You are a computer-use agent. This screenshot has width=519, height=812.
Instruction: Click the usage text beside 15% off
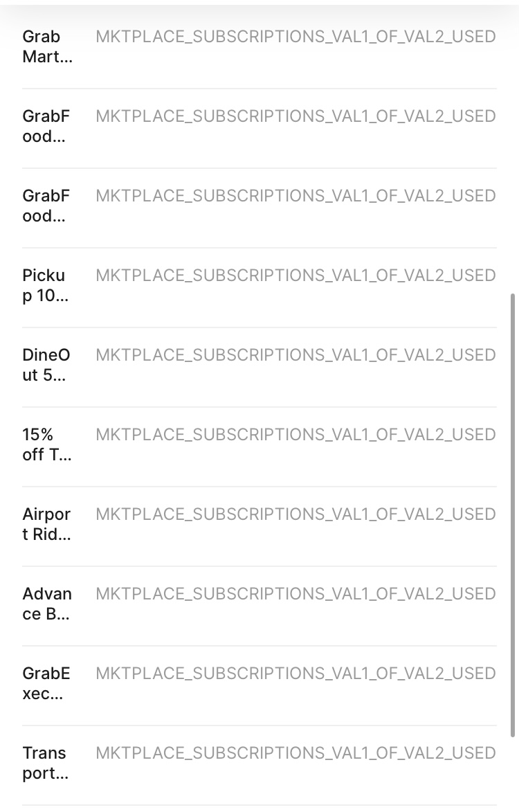pos(295,435)
